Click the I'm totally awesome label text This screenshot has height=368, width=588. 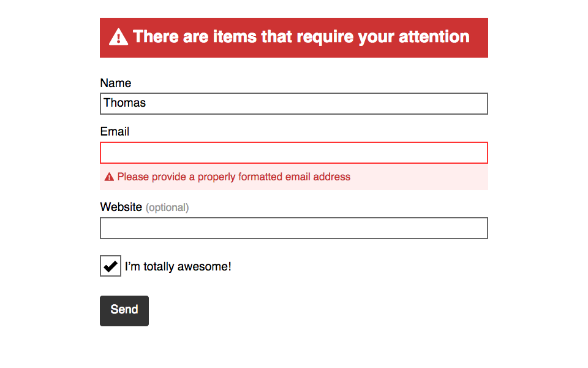tap(178, 266)
